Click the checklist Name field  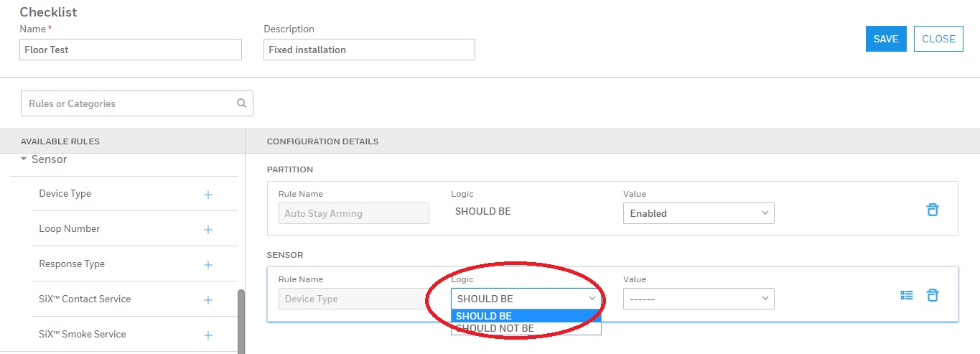click(x=131, y=50)
